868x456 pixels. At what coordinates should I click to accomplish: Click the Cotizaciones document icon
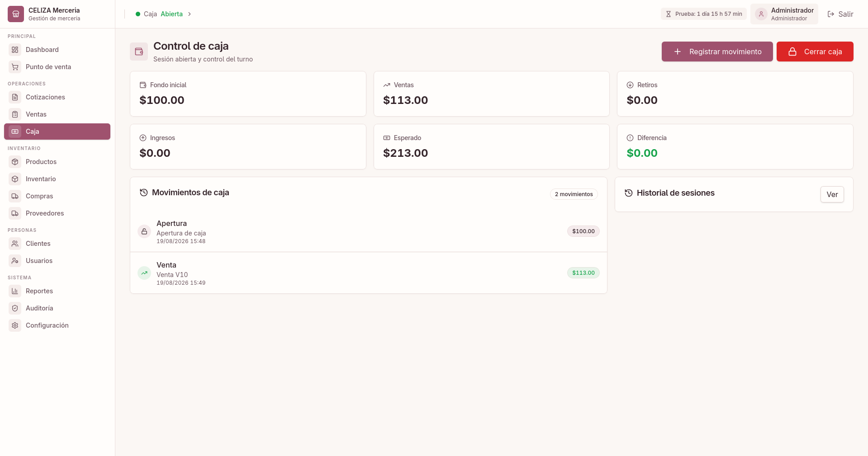(15, 97)
